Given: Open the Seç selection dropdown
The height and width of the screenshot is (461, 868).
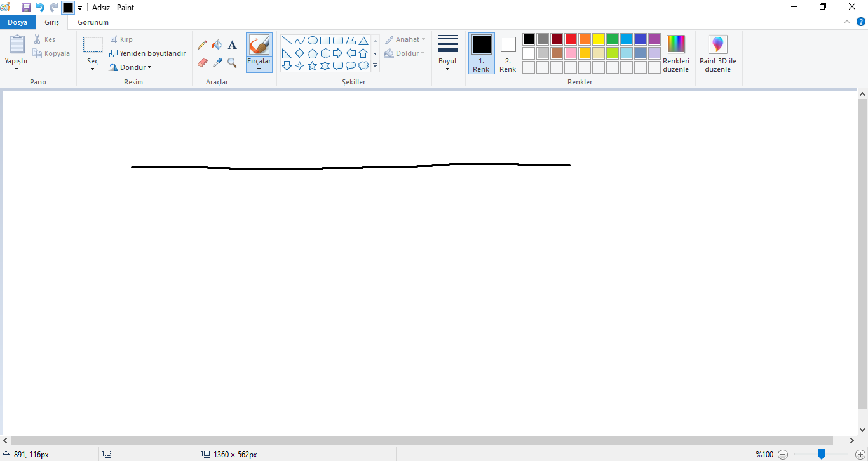Looking at the screenshot, I should [93, 69].
